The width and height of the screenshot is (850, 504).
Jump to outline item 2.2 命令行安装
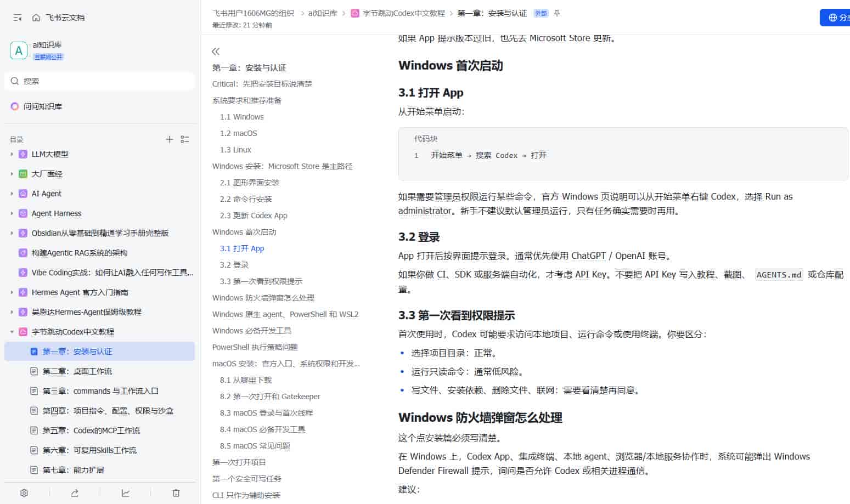246,199
